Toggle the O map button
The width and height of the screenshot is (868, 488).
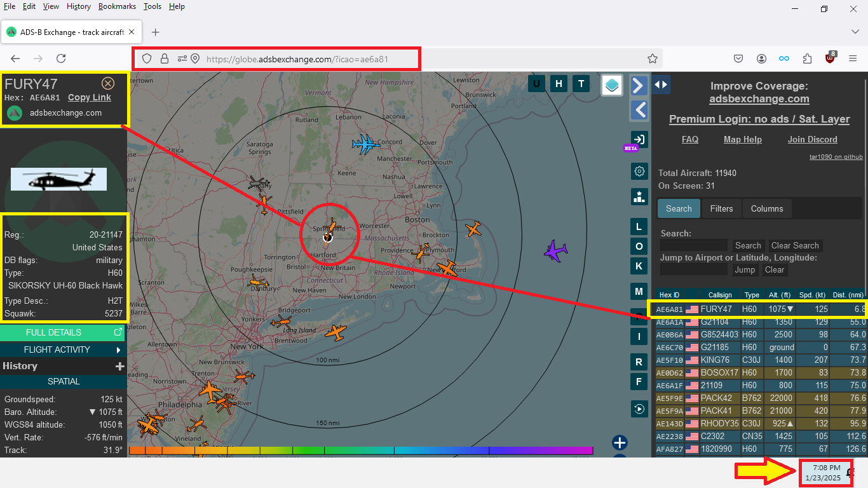[x=639, y=246]
